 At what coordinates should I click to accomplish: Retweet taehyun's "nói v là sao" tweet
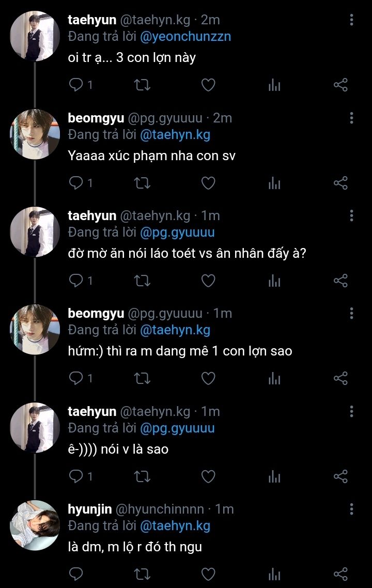[142, 476]
